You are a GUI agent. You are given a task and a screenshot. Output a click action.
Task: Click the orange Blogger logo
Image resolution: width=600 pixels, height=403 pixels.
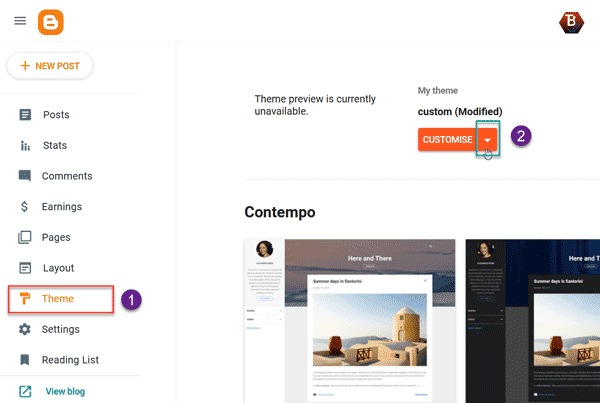[51, 22]
